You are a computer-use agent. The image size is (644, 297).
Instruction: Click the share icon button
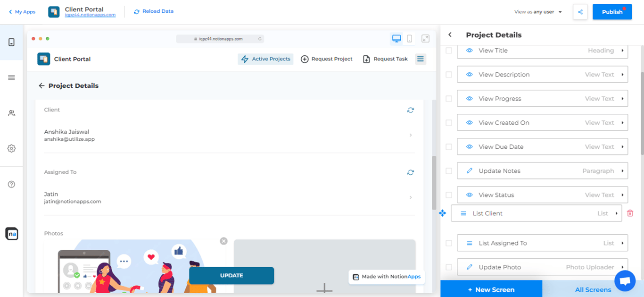click(x=580, y=12)
